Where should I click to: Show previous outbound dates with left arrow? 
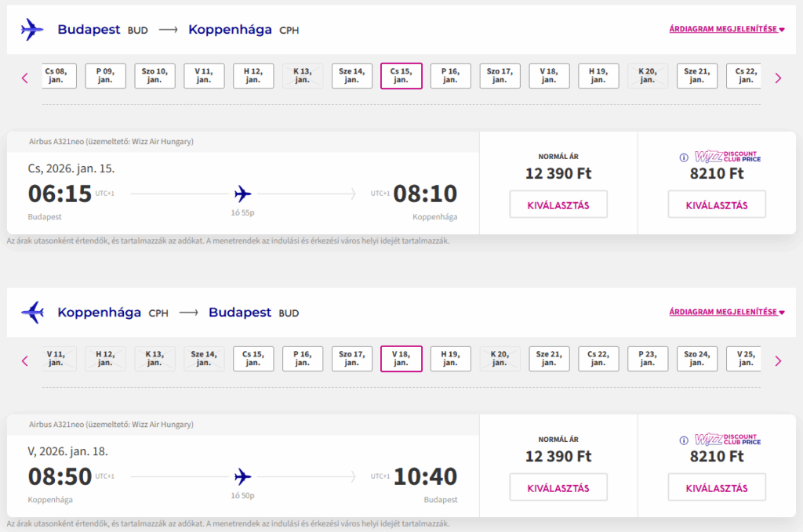pos(25,78)
